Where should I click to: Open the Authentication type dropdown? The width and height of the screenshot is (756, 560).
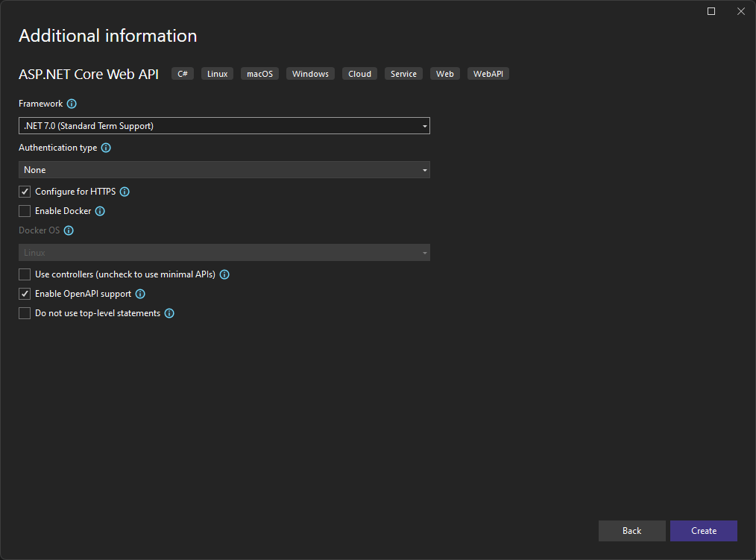click(424, 169)
